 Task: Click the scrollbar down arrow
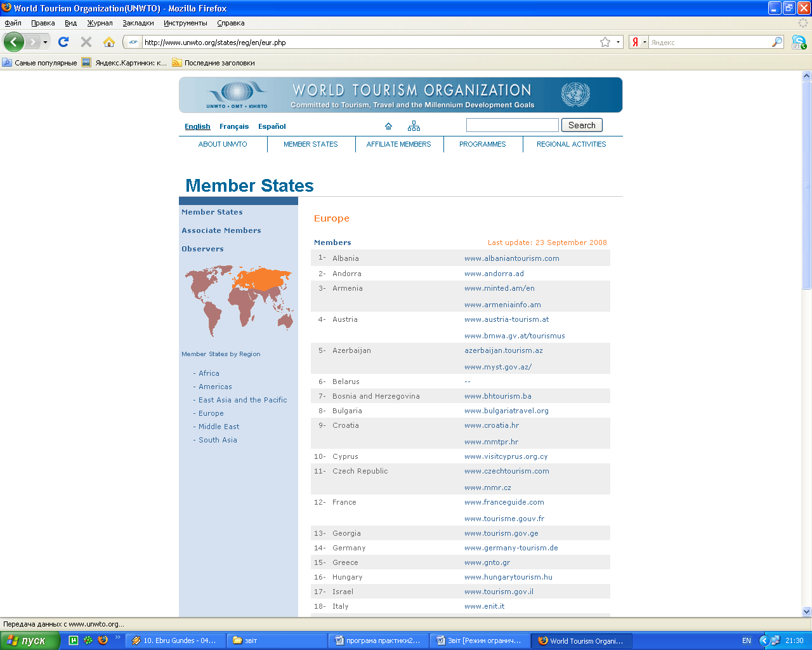coord(806,611)
